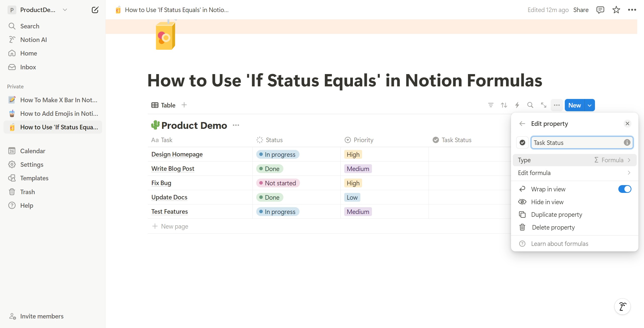The image size is (644, 328).
Task: Open How to Add Emojis page
Action: pyautogui.click(x=53, y=114)
